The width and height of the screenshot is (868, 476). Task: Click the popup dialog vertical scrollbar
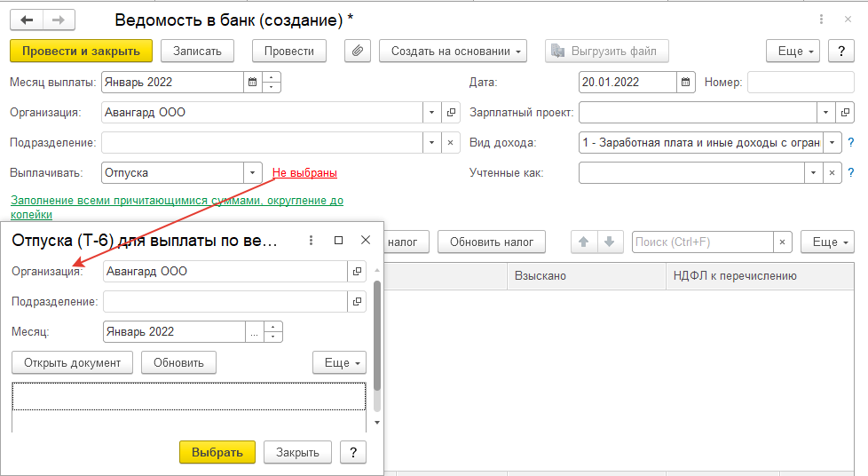coord(377,337)
